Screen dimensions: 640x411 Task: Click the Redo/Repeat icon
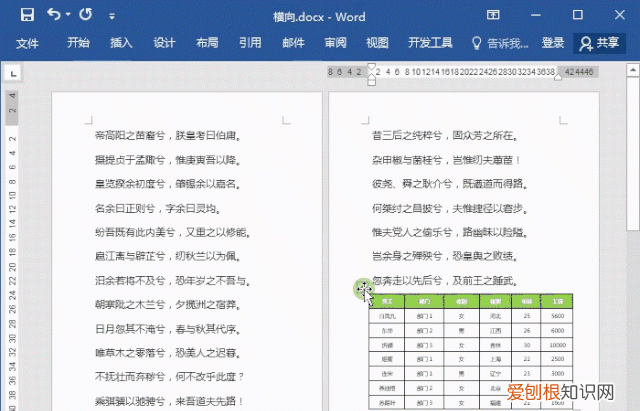(x=86, y=15)
